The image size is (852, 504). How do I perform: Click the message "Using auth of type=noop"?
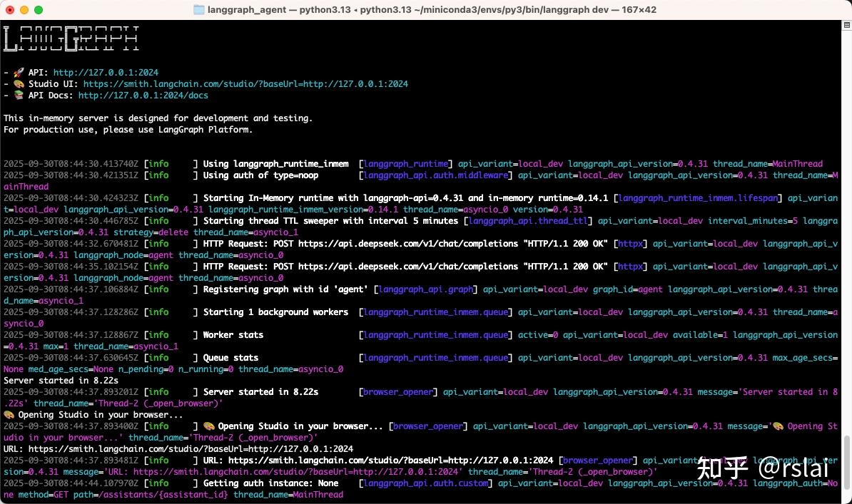261,175
